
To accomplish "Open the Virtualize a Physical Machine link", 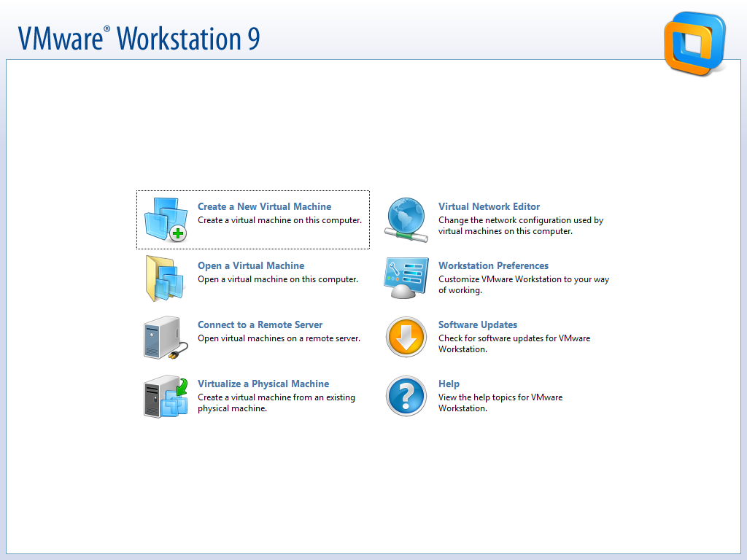I will click(263, 384).
